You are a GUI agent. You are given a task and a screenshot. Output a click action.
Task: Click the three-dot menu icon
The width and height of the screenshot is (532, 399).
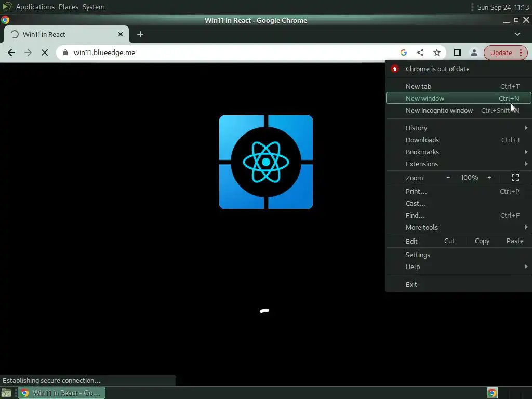click(x=521, y=52)
